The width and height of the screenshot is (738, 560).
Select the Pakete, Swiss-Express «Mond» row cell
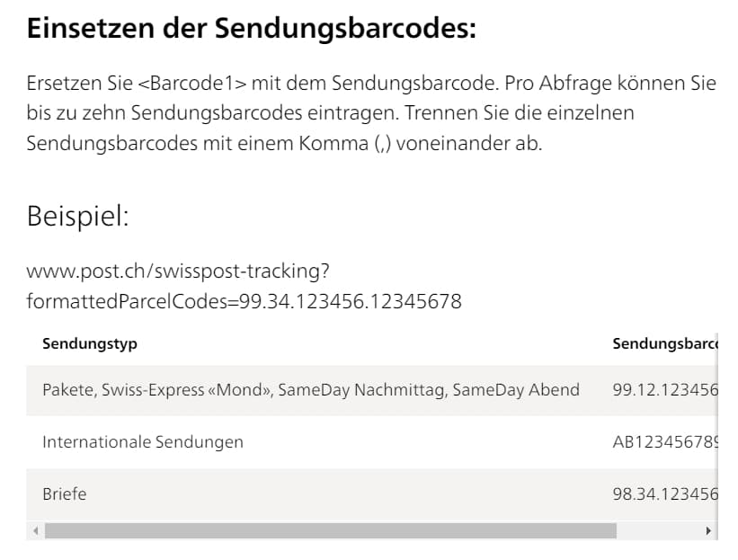click(x=310, y=390)
